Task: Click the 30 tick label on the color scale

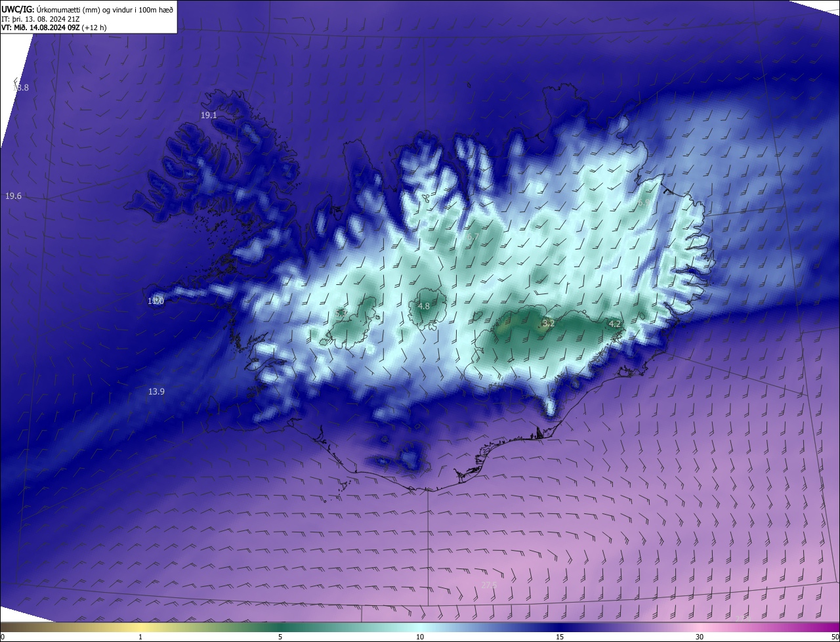Action: click(x=700, y=637)
